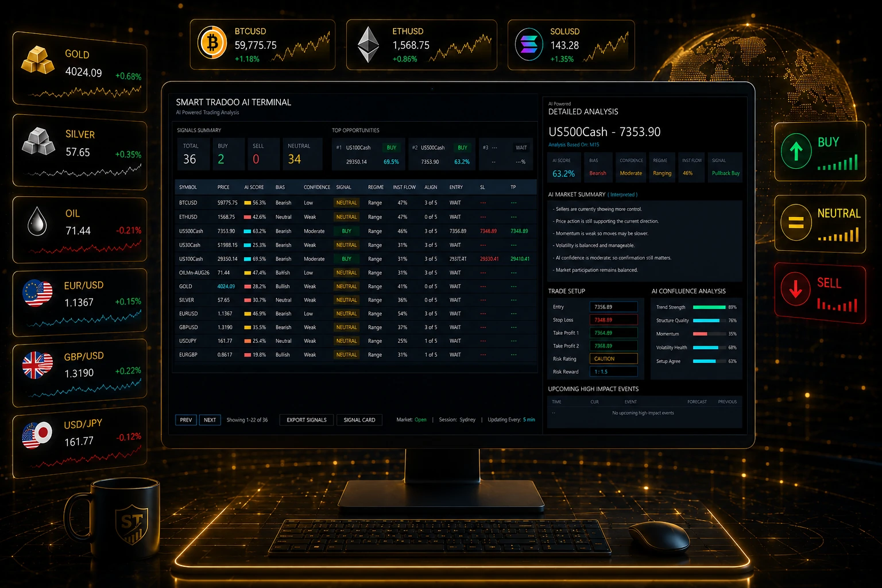Click the Bitcoin coin icon
Viewport: 882px width, 588px height.
pyautogui.click(x=212, y=43)
